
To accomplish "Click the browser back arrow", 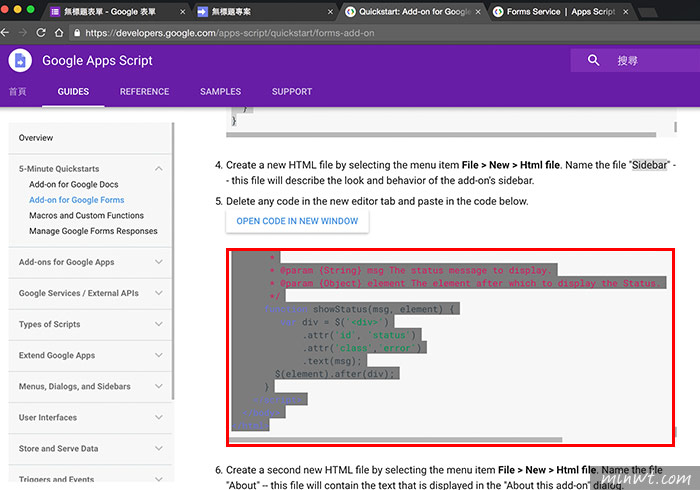I will [5, 33].
